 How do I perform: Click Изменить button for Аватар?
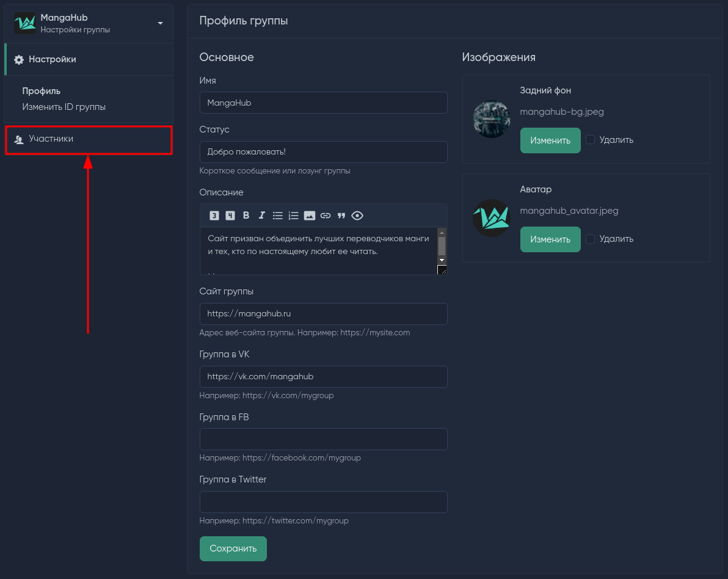pos(550,239)
